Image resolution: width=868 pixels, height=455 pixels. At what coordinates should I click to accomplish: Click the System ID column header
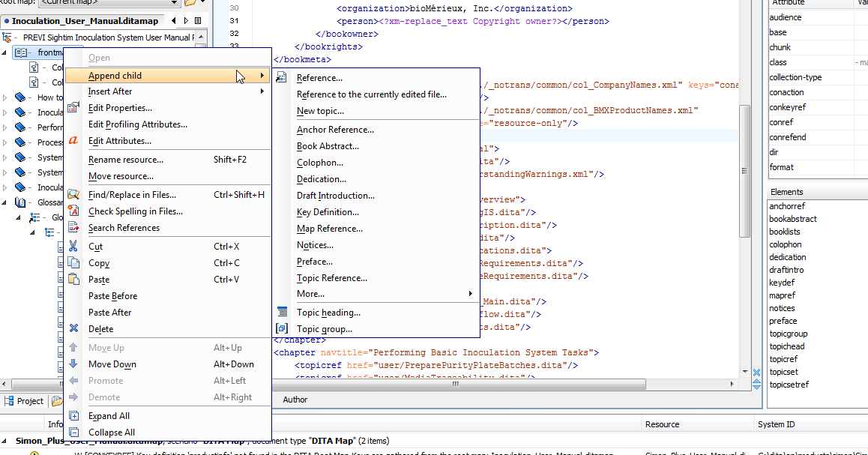point(776,424)
